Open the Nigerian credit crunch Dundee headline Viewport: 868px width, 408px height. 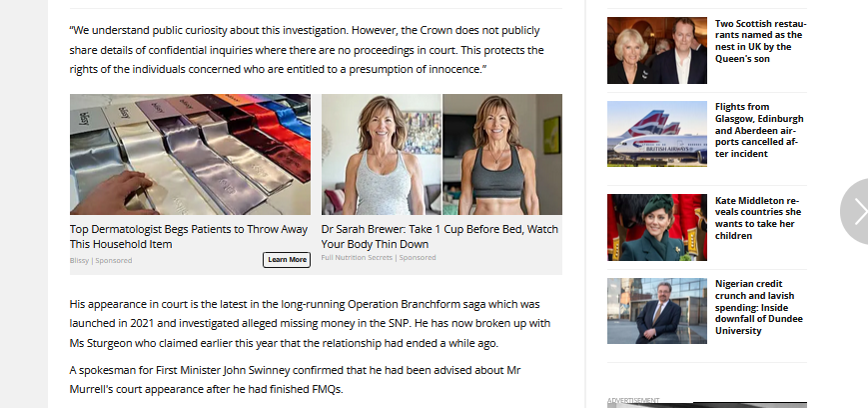point(758,307)
